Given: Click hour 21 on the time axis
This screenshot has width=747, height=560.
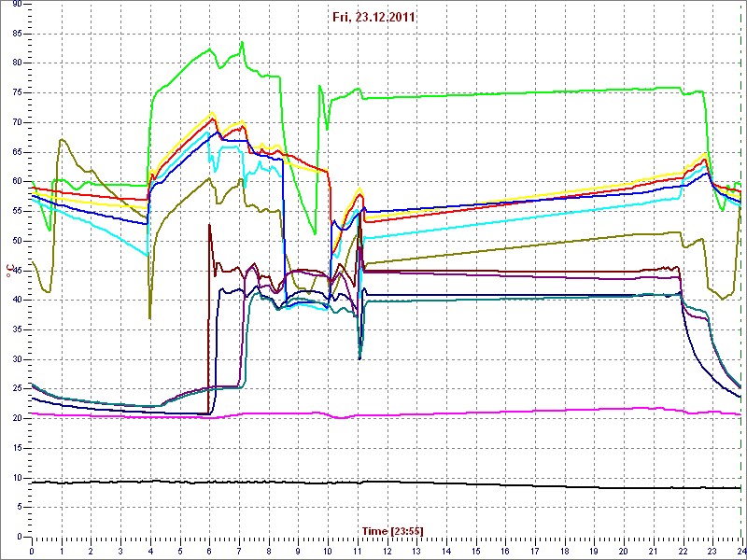Looking at the screenshot, I should coord(655,550).
